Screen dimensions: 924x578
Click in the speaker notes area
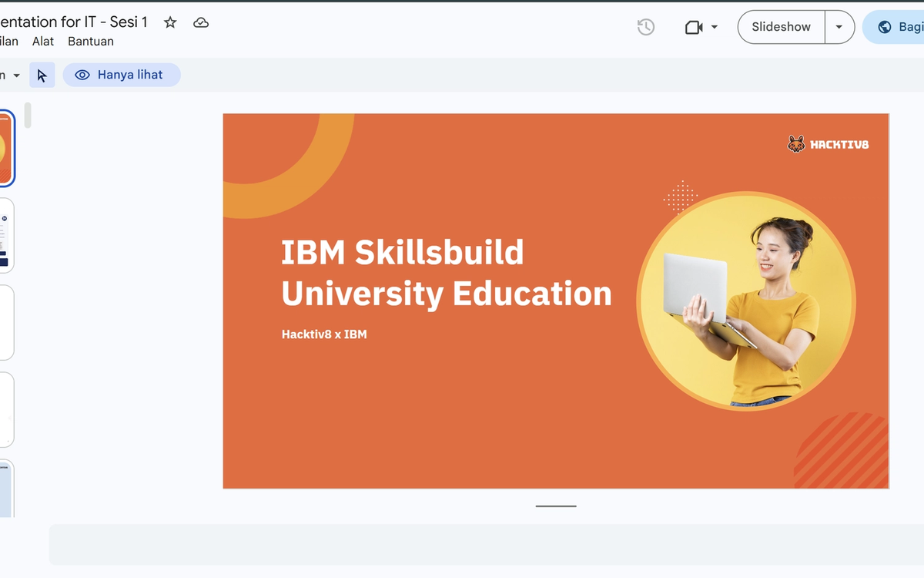tap(487, 545)
